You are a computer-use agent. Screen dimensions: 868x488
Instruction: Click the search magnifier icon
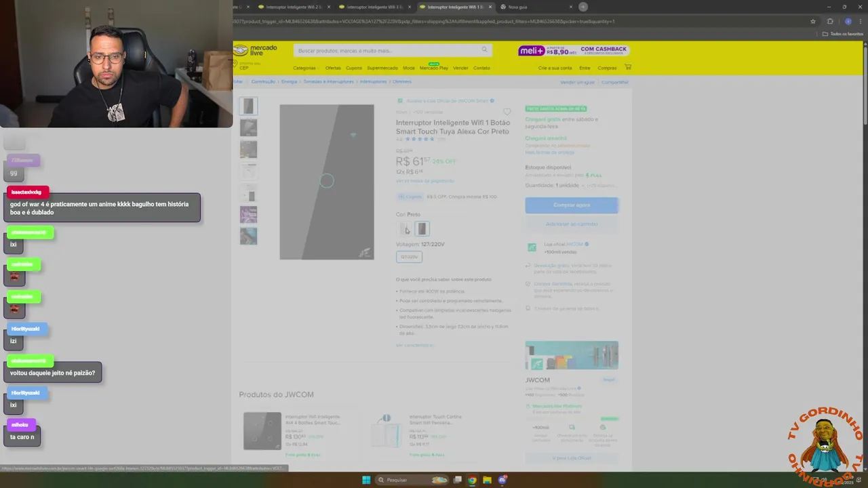click(x=484, y=49)
